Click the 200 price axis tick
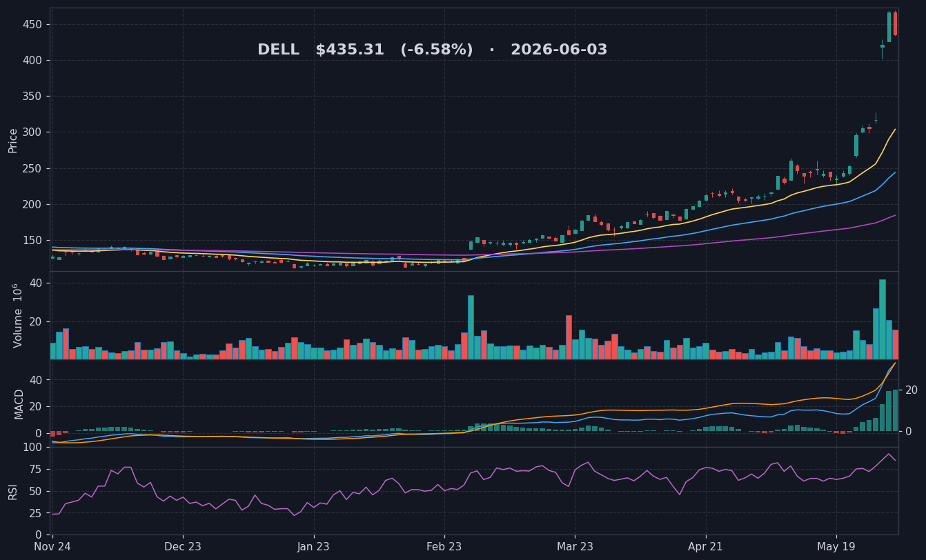Image resolution: width=926 pixels, height=560 pixels. click(33, 204)
